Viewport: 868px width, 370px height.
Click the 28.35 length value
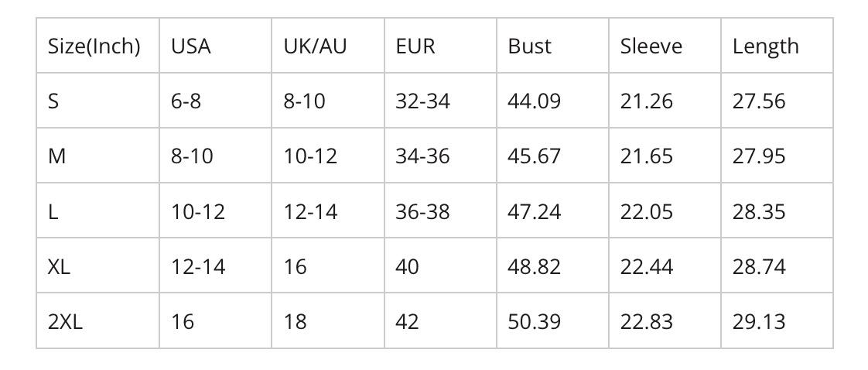point(758,211)
